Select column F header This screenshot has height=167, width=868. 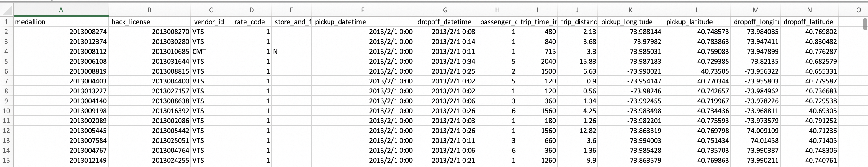(x=363, y=10)
